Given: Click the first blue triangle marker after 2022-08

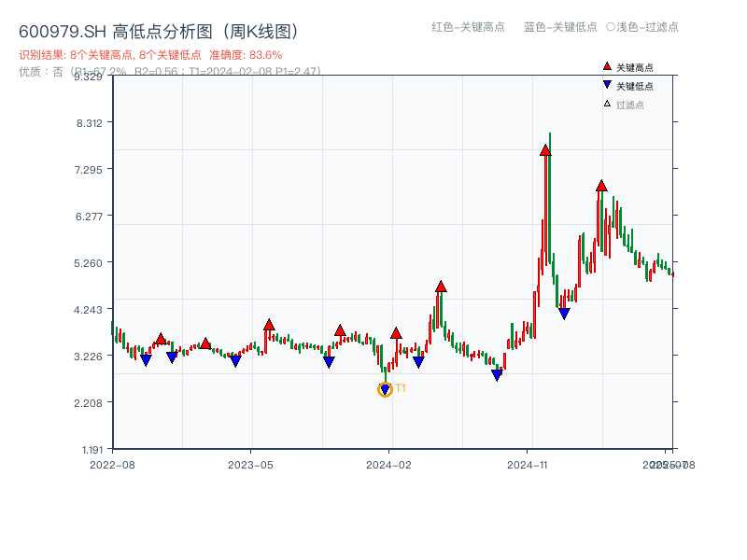Looking at the screenshot, I should [x=148, y=359].
